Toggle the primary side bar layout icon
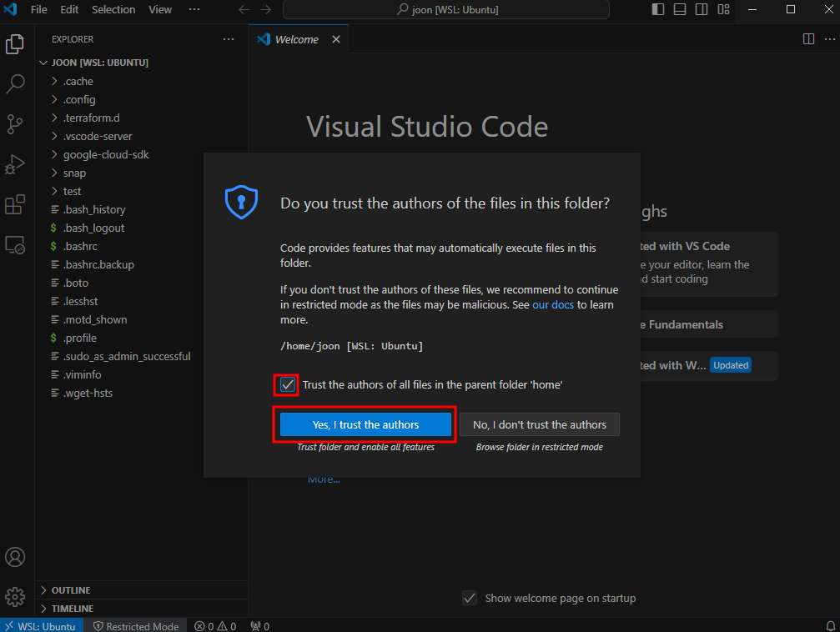The width and height of the screenshot is (840, 632). coord(658,10)
